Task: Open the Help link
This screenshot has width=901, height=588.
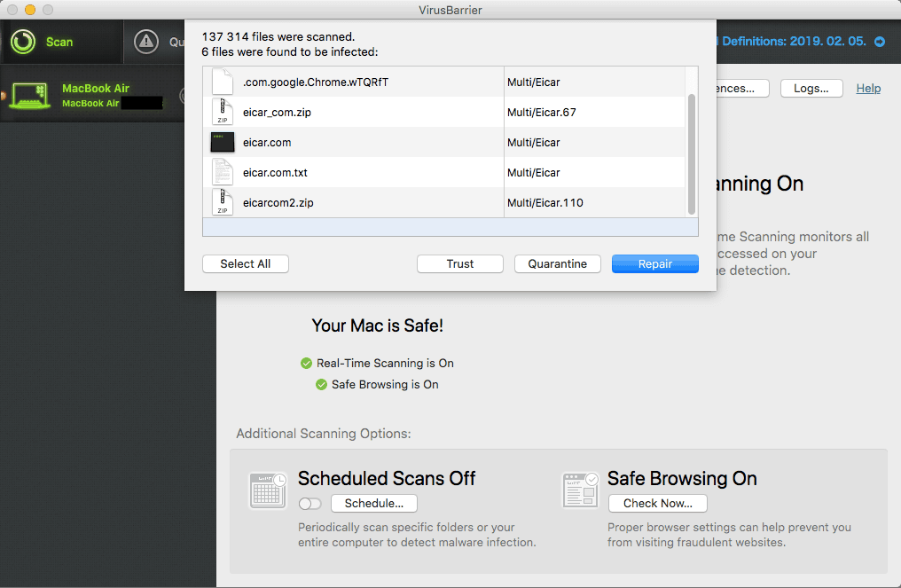Action: click(868, 89)
